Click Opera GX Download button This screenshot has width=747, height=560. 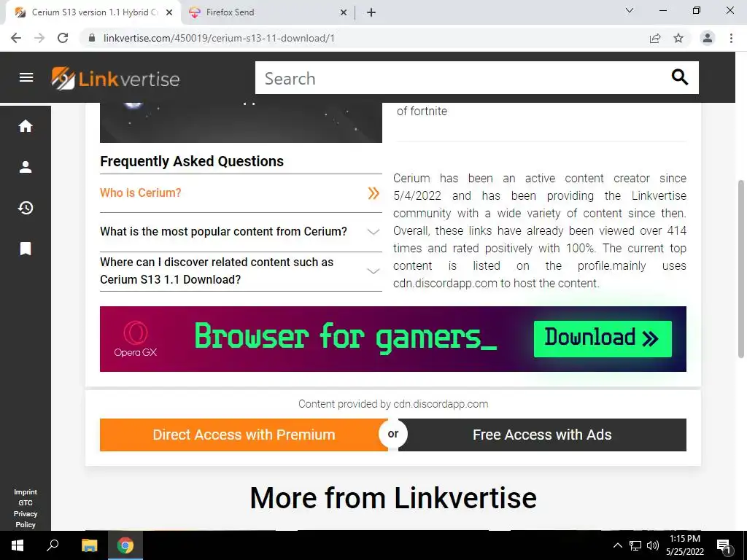pyautogui.click(x=603, y=338)
